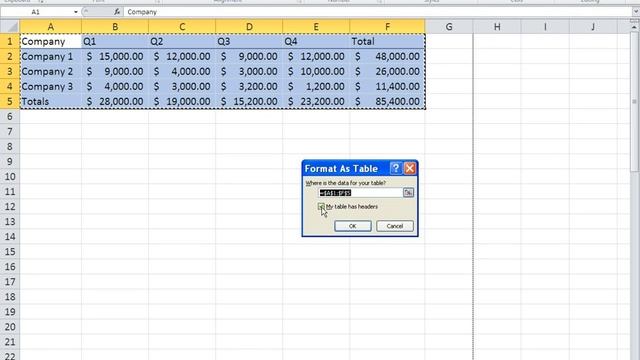Viewport: 640px width, 360px height.
Task: Click the 19,000.00 Q2 totals cell
Action: click(x=182, y=101)
